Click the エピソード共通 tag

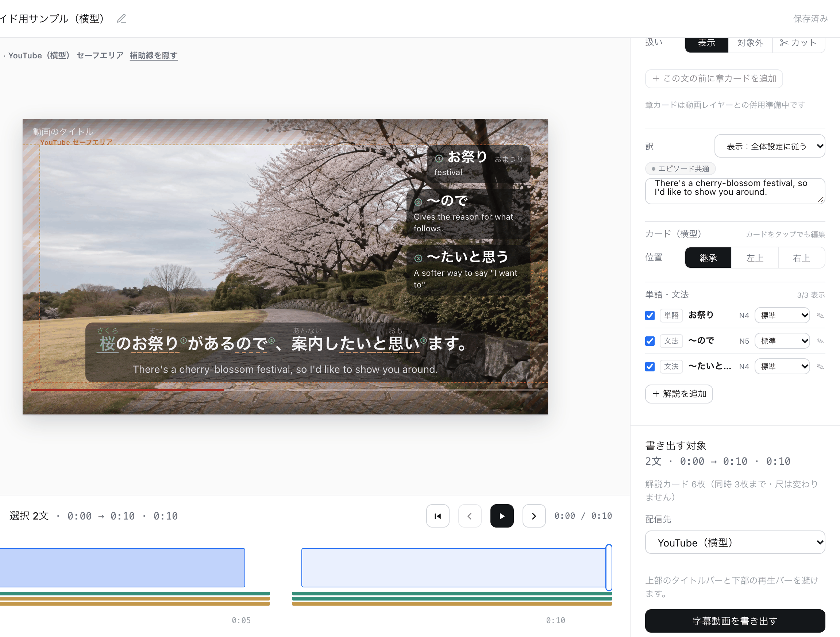click(680, 169)
